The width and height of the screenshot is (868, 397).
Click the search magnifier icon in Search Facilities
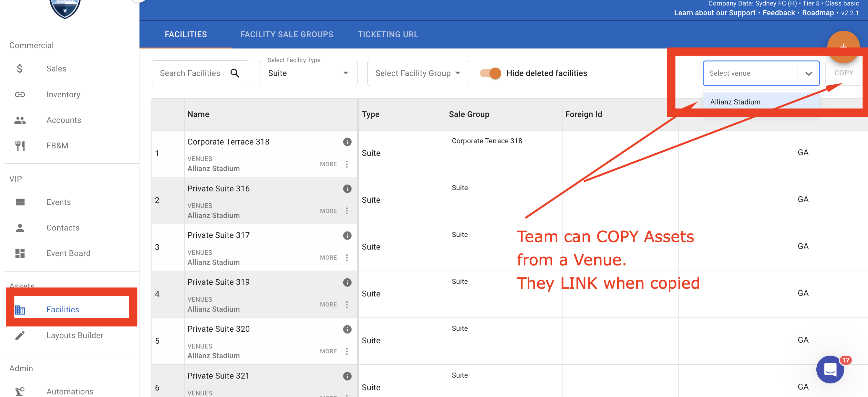pyautogui.click(x=234, y=73)
